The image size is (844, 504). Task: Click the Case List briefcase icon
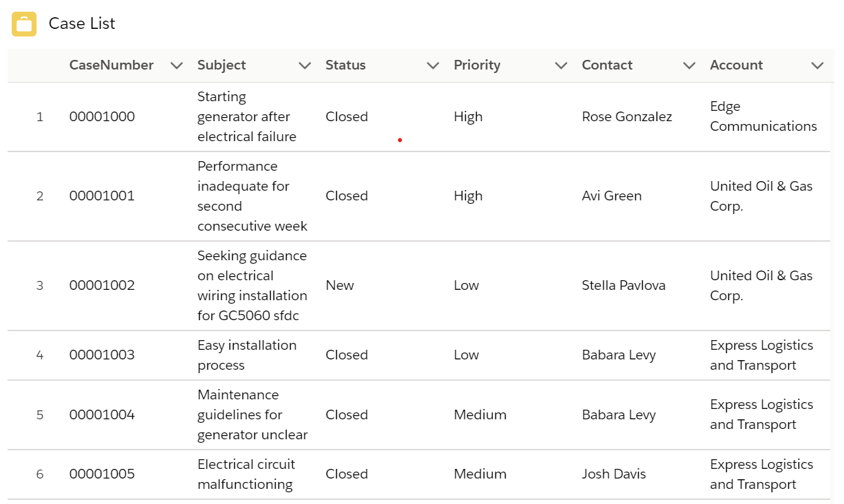[24, 23]
